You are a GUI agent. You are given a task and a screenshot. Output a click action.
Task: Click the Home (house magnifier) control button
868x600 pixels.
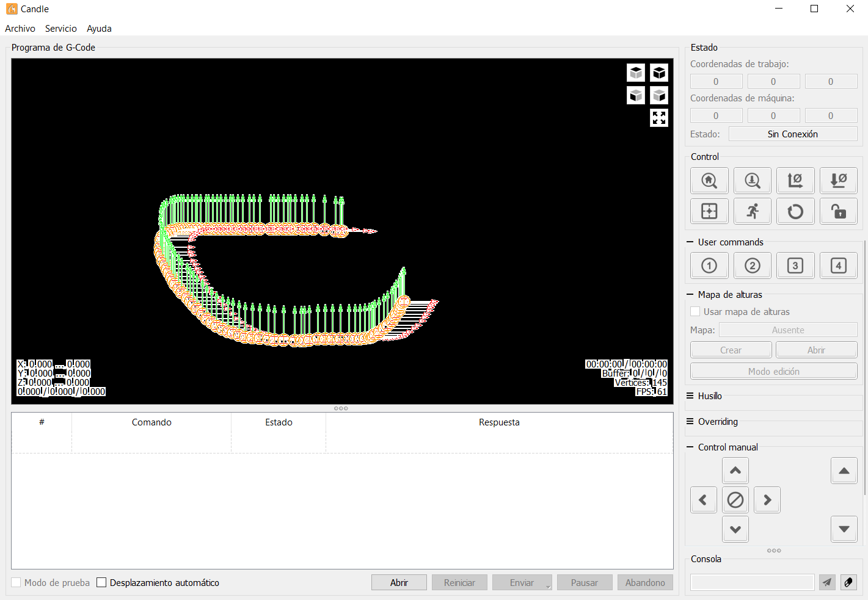[709, 181]
